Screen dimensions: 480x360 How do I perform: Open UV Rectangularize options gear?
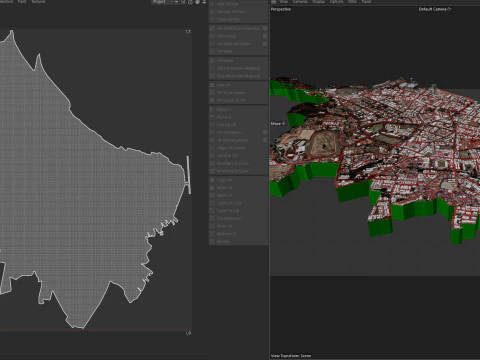click(265, 140)
